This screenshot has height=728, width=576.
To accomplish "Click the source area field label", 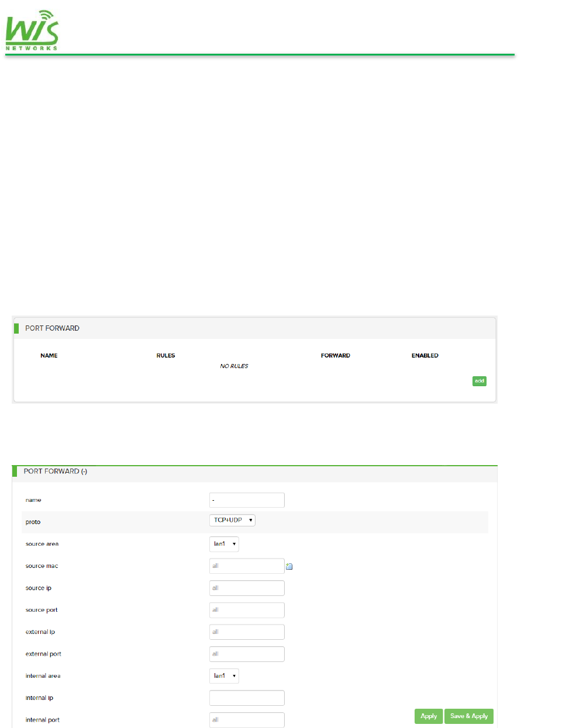I will coord(42,544).
